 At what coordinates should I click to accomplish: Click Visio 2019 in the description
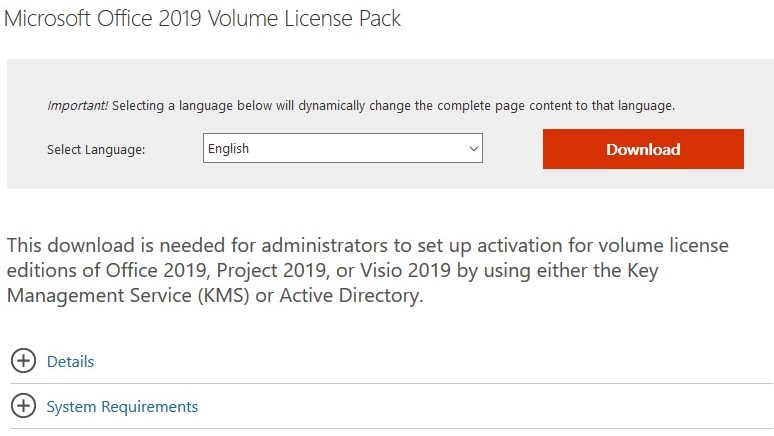[x=405, y=271]
